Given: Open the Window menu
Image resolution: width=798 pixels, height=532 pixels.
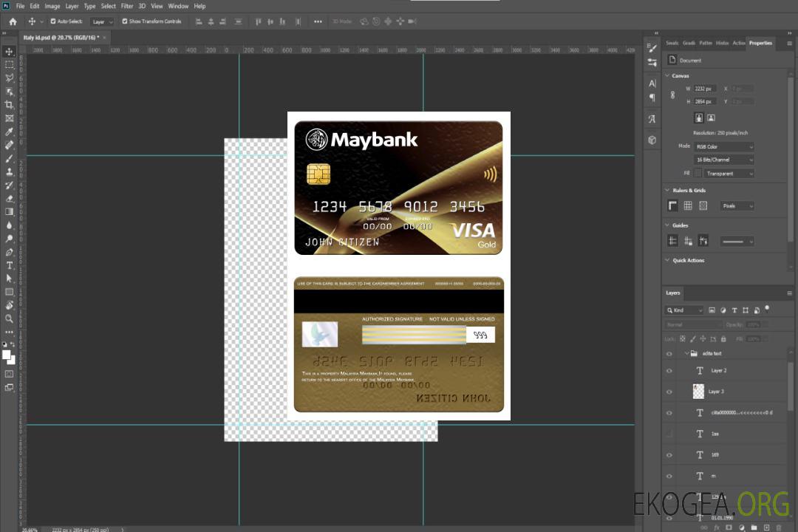Looking at the screenshot, I should (x=178, y=6).
